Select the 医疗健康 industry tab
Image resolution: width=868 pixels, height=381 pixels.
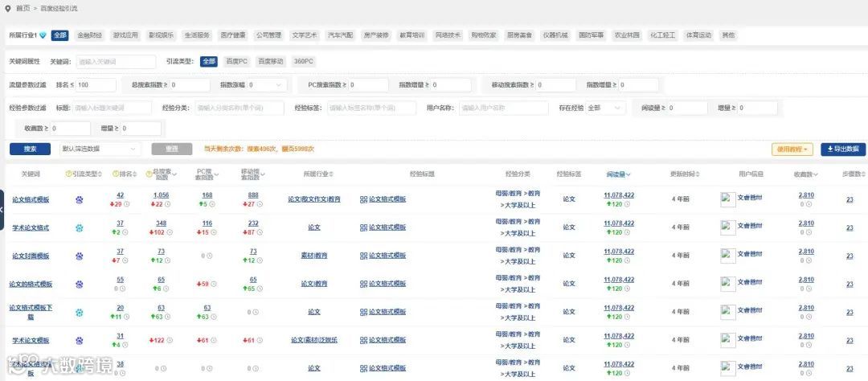(232, 35)
